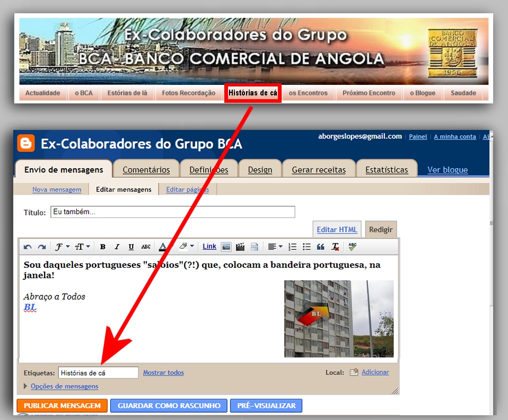Click the gold BCA emblem in banner
This screenshot has width=508, height=420.
tap(453, 53)
